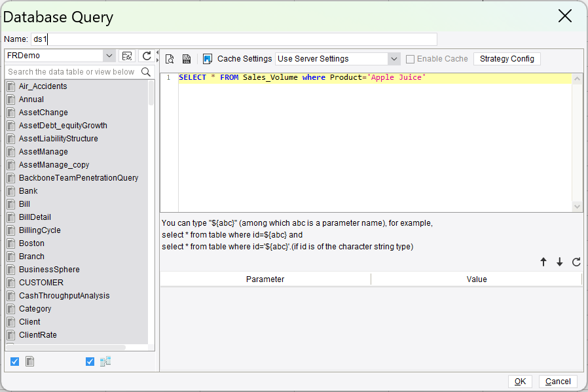Move parameter down with arrow icon

(x=560, y=262)
